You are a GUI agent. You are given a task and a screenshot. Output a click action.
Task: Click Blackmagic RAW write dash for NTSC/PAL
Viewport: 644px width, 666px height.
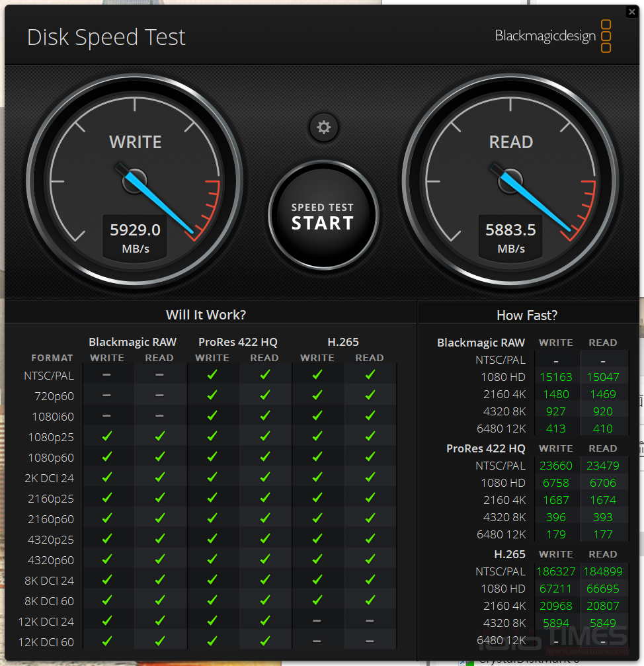107,374
